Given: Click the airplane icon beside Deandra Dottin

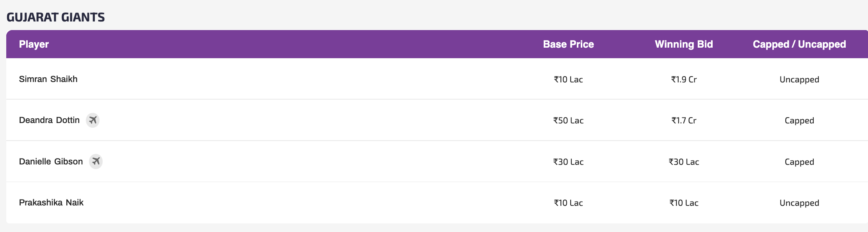Looking at the screenshot, I should click(92, 120).
